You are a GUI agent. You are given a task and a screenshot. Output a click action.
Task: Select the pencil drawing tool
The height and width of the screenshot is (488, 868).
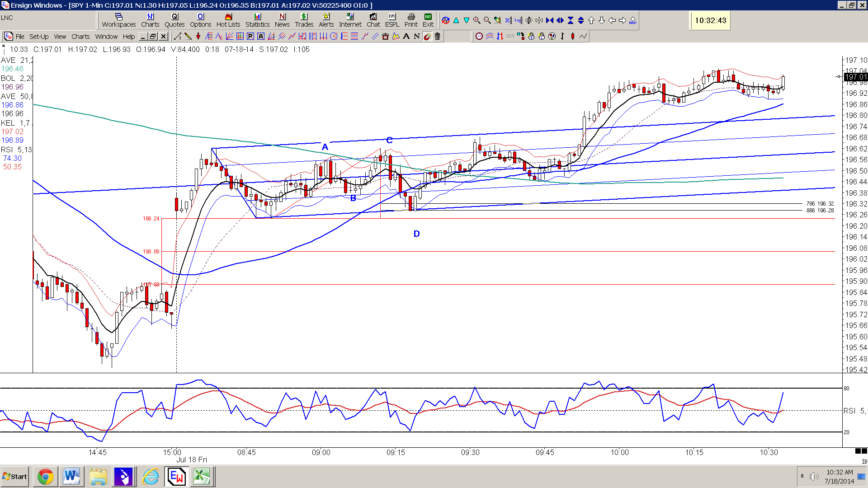(188, 36)
